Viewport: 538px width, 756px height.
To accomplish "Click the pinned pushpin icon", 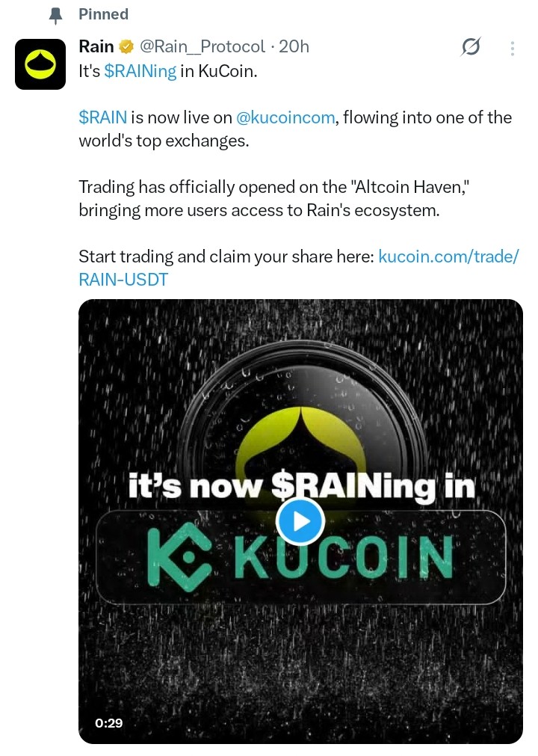I will (x=56, y=16).
